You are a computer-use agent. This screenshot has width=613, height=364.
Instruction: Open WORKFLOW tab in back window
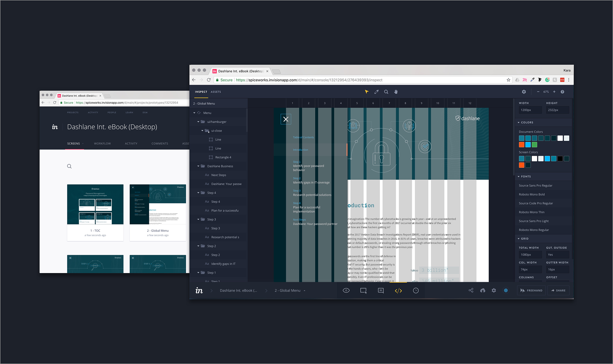click(102, 144)
